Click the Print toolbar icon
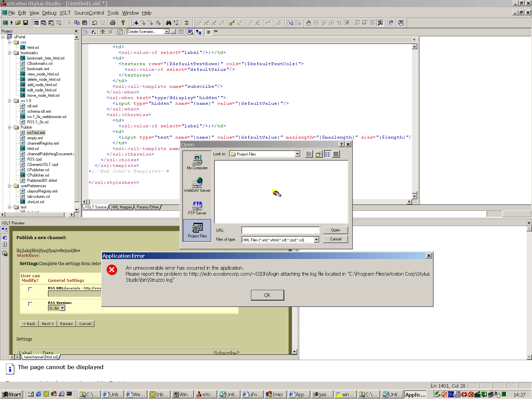Image resolution: width=532 pixels, height=399 pixels. [113, 23]
